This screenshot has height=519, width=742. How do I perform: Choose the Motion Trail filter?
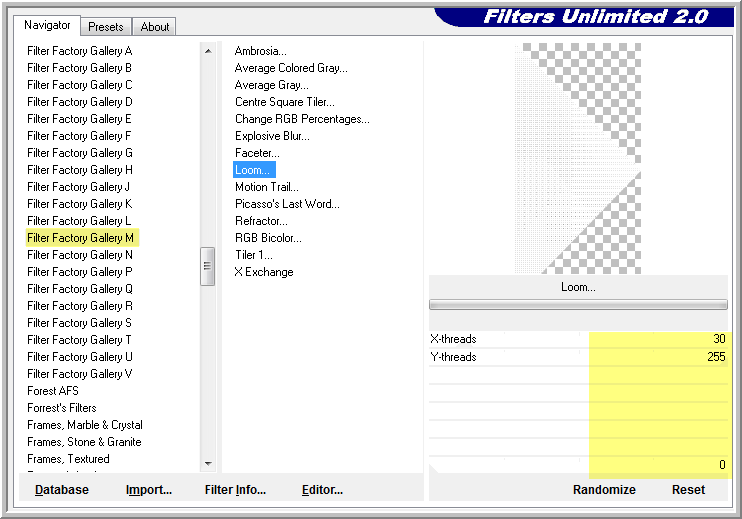click(x=267, y=187)
